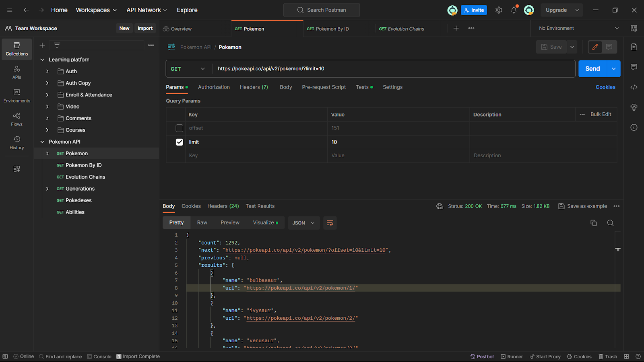Open the Test Results tab
The image size is (644, 362).
(x=260, y=206)
